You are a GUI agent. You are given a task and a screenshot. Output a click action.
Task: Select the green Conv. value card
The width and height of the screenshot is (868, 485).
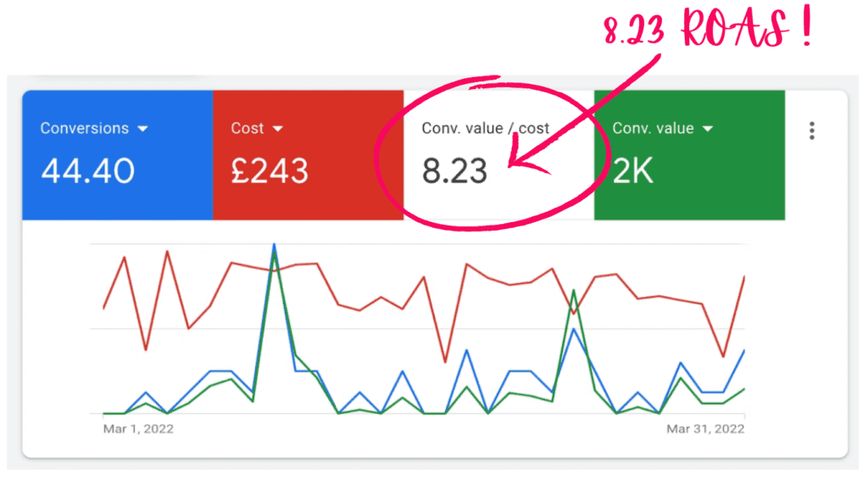pos(690,155)
